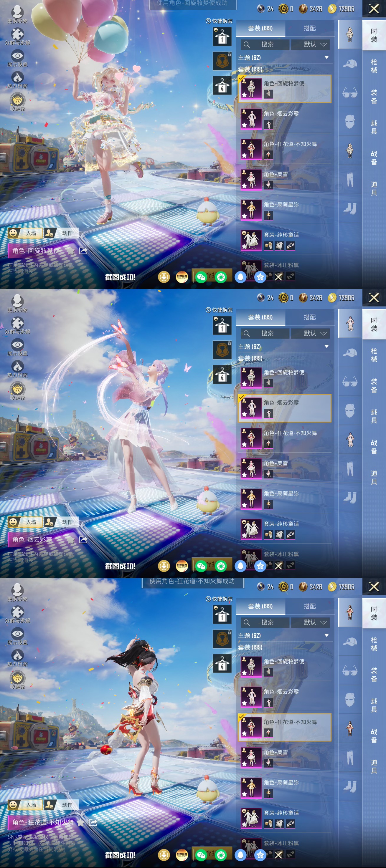This screenshot has height=868, width=386.
Task: Share to Qzone star icon in bottom screenshot
Action: point(260,855)
